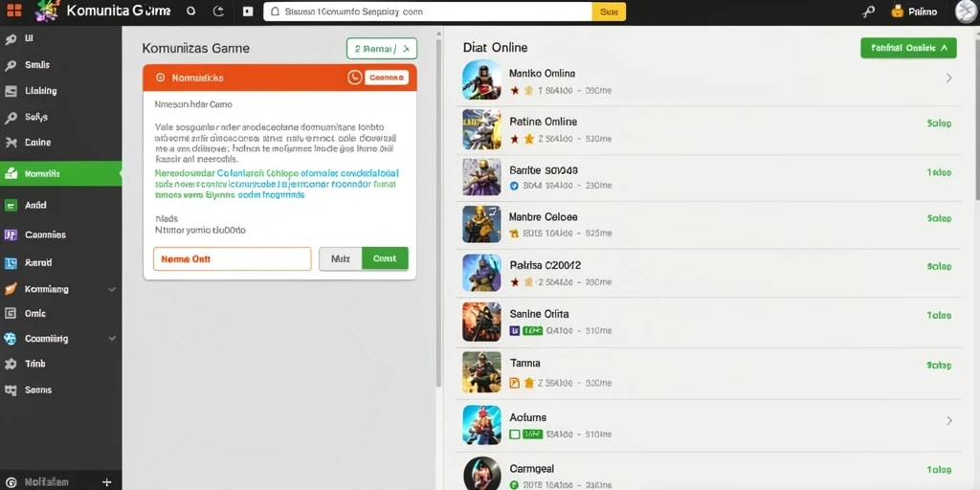Image resolution: width=980 pixels, height=490 pixels.
Task: Click the Nolfaliem icon at sidebar bottom
Action: point(11,482)
